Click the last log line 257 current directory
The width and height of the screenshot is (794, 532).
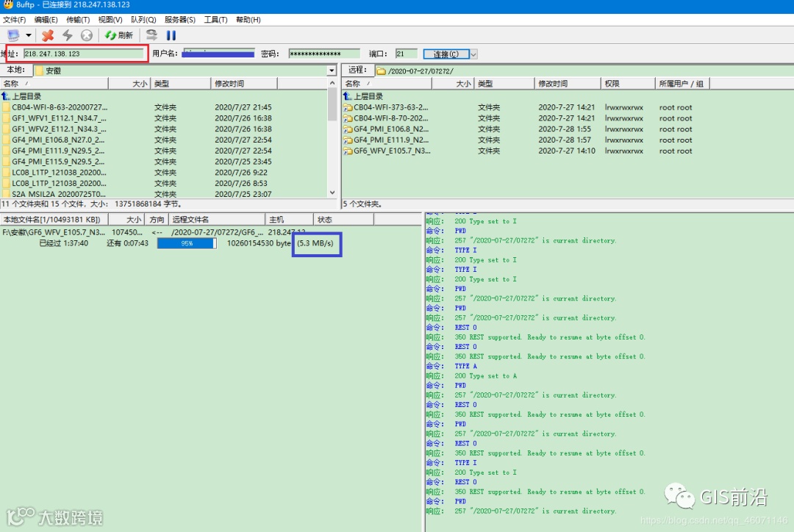point(521,511)
